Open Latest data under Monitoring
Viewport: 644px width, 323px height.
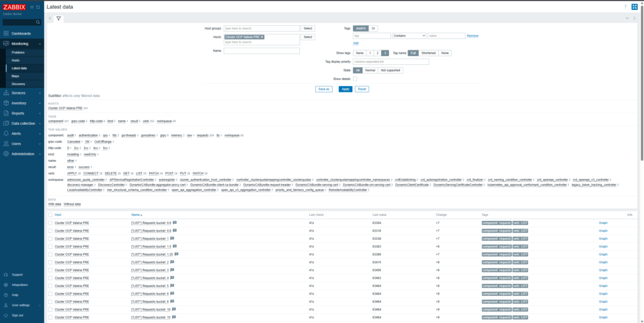click(19, 68)
